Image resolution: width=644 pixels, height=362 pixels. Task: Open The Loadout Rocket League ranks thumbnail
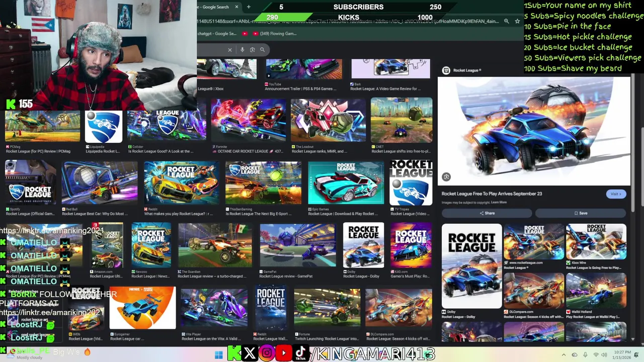pos(328,121)
